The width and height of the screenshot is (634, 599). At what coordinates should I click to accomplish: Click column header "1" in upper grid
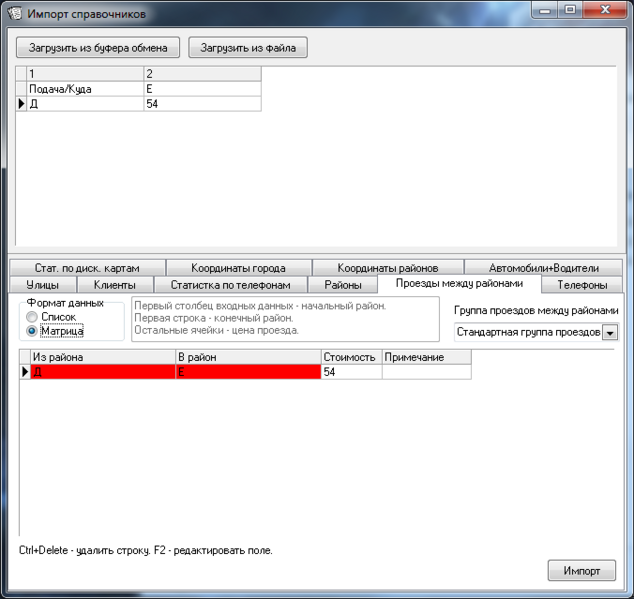pos(85,74)
